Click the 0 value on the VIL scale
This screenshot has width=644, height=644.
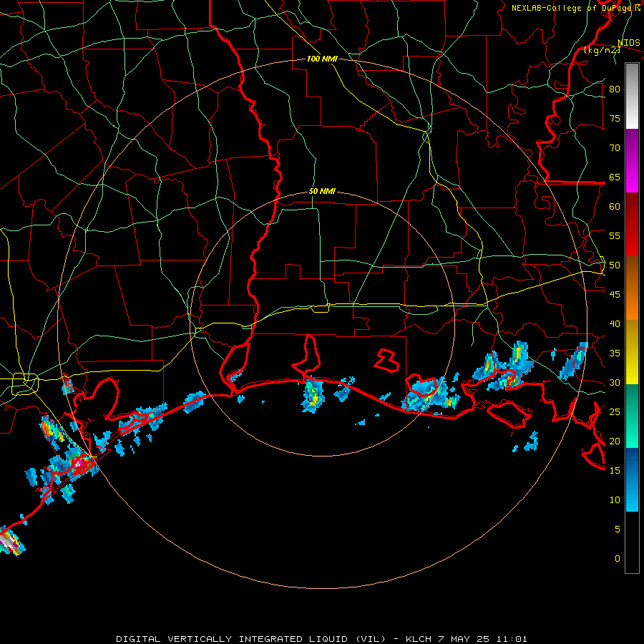618,559
